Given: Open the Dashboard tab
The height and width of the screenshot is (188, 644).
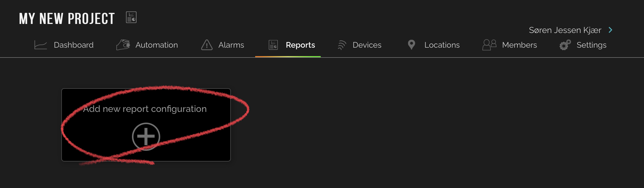Looking at the screenshot, I should point(73,45).
